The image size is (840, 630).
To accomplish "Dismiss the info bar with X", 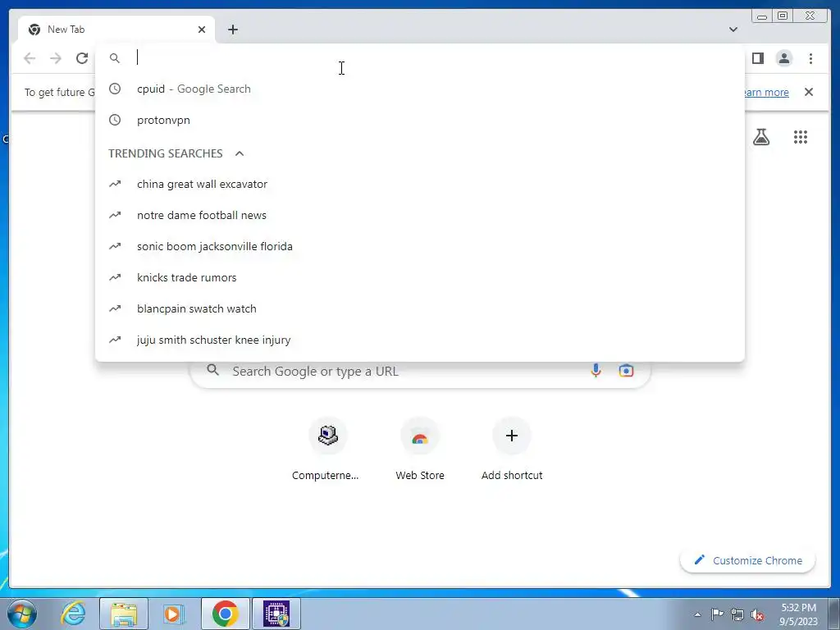I will 809,92.
